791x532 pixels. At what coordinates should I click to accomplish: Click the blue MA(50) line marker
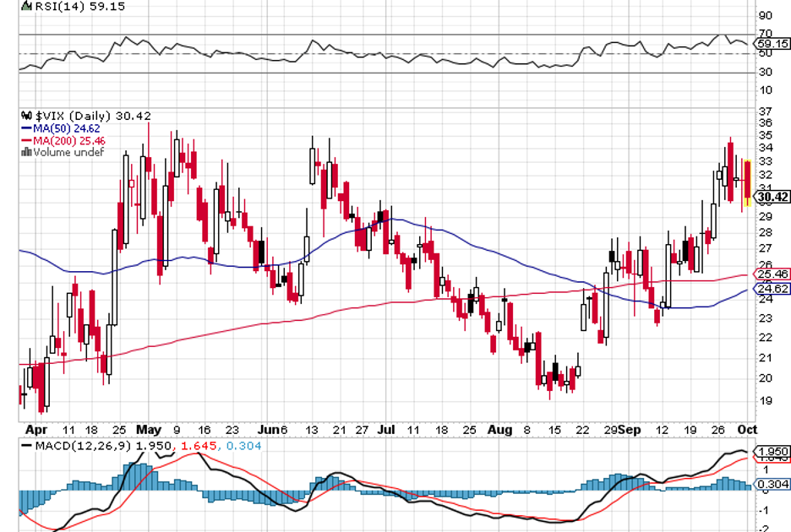pos(25,128)
